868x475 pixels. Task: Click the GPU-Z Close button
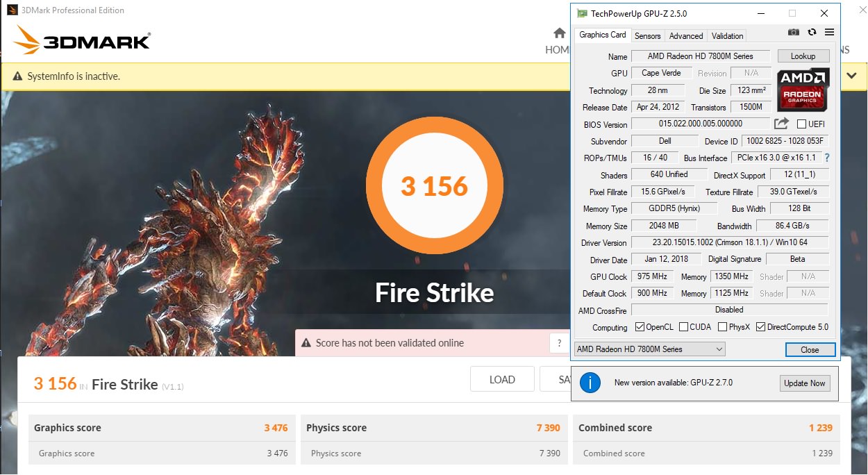pyautogui.click(x=810, y=349)
